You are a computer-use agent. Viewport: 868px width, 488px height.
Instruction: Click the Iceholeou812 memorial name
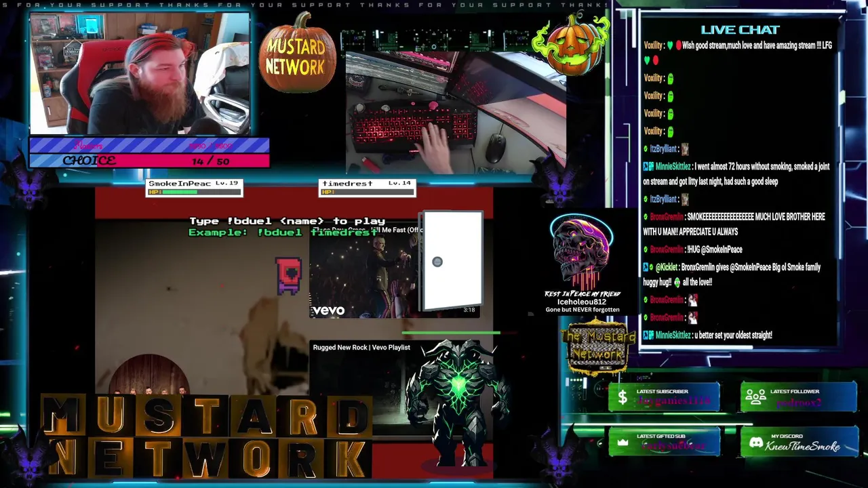(x=582, y=302)
